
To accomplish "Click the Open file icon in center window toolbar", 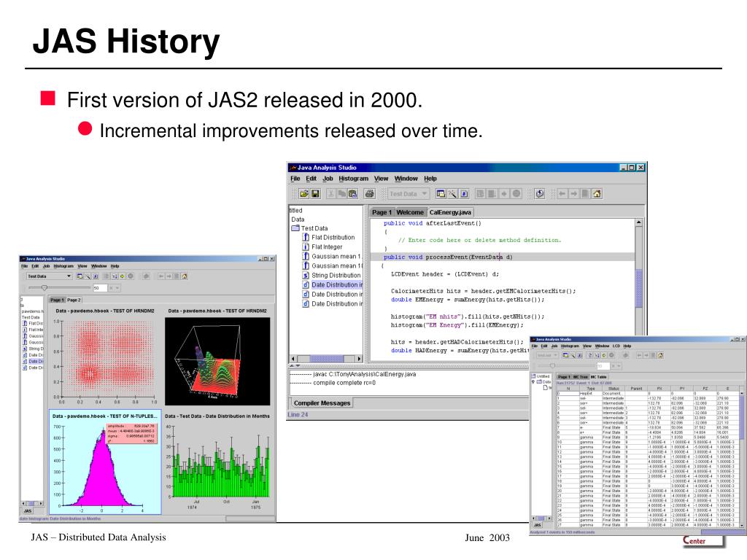I will (303, 194).
